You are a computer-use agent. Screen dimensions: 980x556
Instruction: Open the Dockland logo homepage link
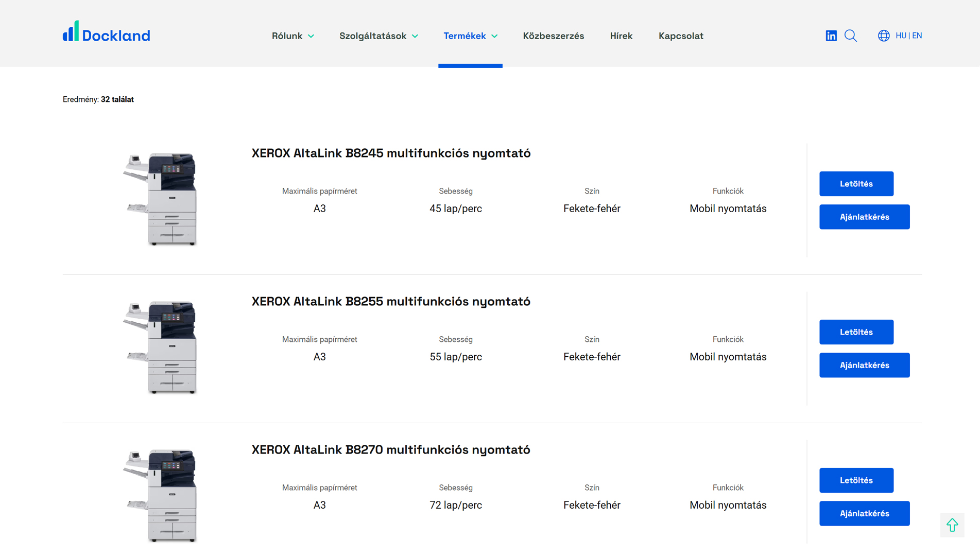pyautogui.click(x=106, y=32)
